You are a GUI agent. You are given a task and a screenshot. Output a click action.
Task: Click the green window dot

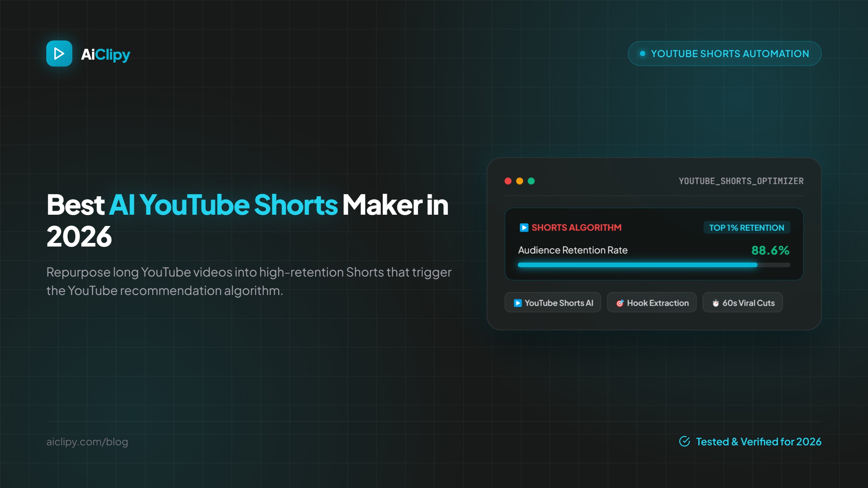(531, 181)
